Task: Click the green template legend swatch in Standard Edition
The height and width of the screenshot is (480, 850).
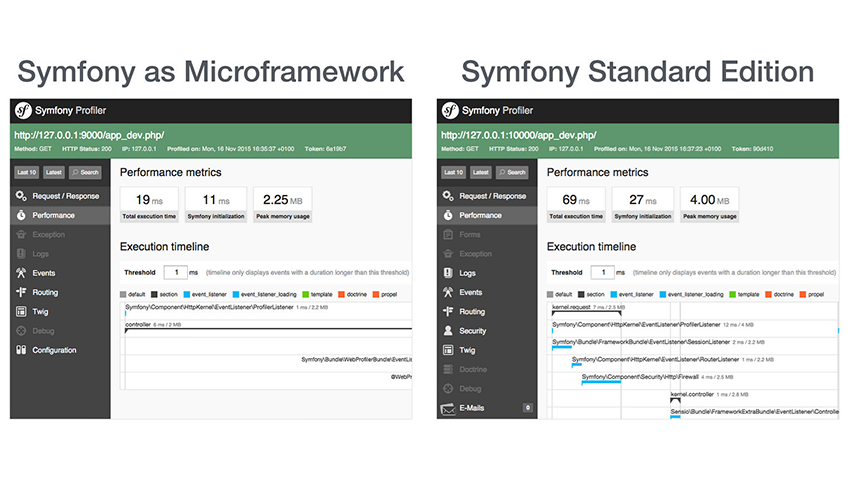Action: 734,295
